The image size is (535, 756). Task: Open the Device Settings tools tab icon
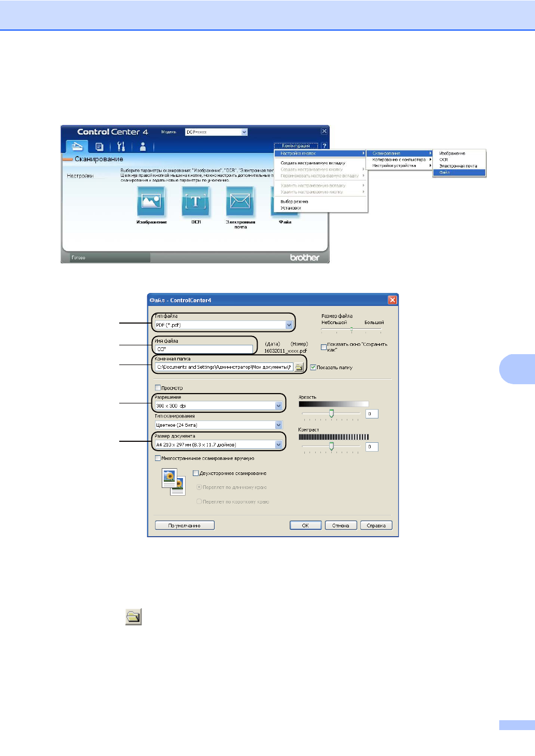click(x=121, y=147)
